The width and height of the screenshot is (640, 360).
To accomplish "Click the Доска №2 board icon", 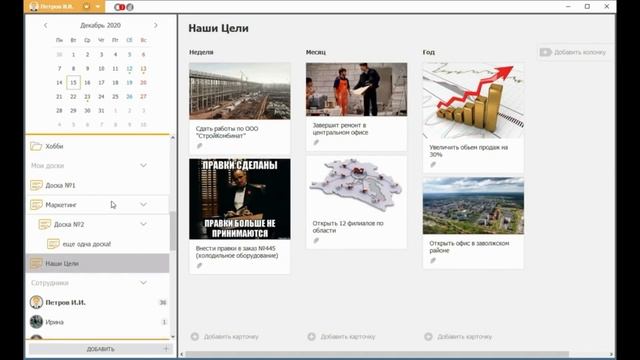I will pyautogui.click(x=44, y=224).
